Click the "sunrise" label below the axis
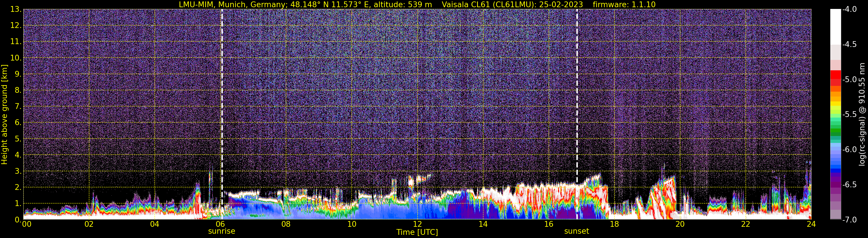 [x=222, y=231]
